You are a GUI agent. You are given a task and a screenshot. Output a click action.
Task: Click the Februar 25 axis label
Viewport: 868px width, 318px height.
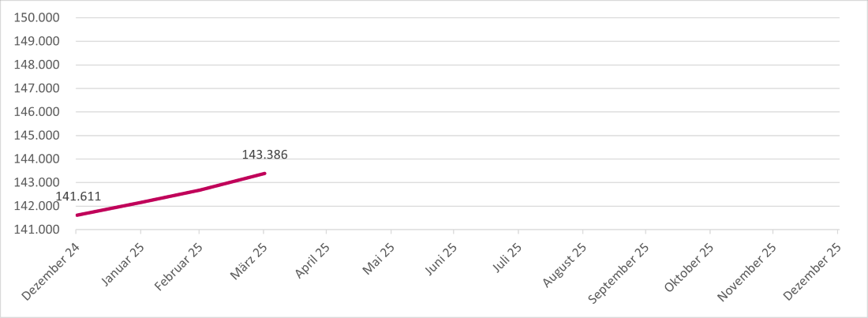pos(179,267)
